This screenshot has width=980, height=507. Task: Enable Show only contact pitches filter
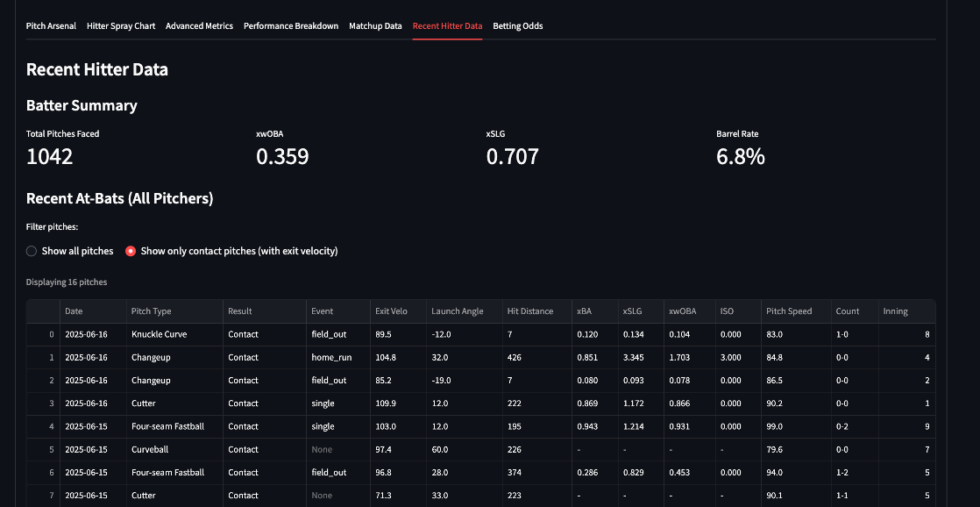click(x=130, y=251)
